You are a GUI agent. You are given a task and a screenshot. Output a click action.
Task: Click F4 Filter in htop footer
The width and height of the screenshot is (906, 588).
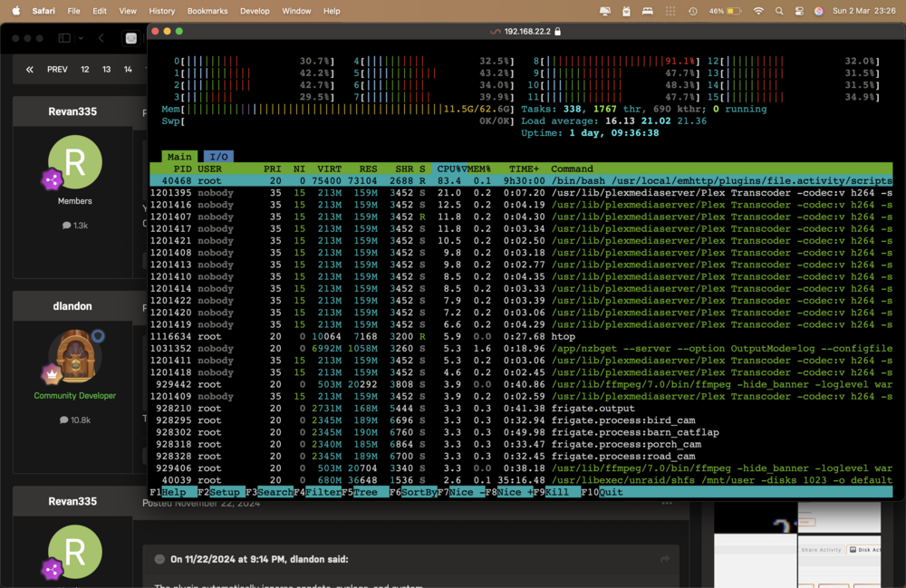[317, 492]
